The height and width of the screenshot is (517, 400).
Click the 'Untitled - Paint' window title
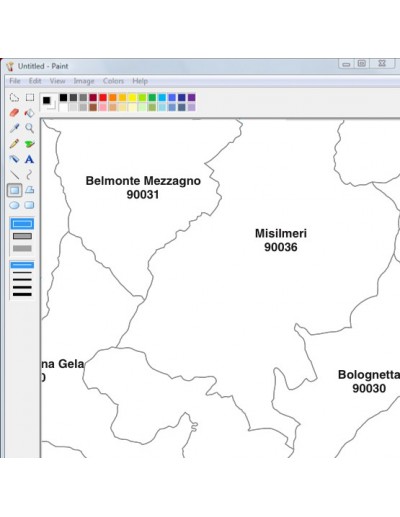[43, 66]
